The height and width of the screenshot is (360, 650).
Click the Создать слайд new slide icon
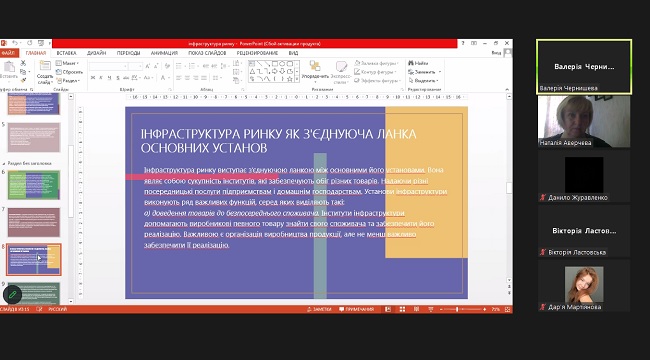pyautogui.click(x=45, y=66)
